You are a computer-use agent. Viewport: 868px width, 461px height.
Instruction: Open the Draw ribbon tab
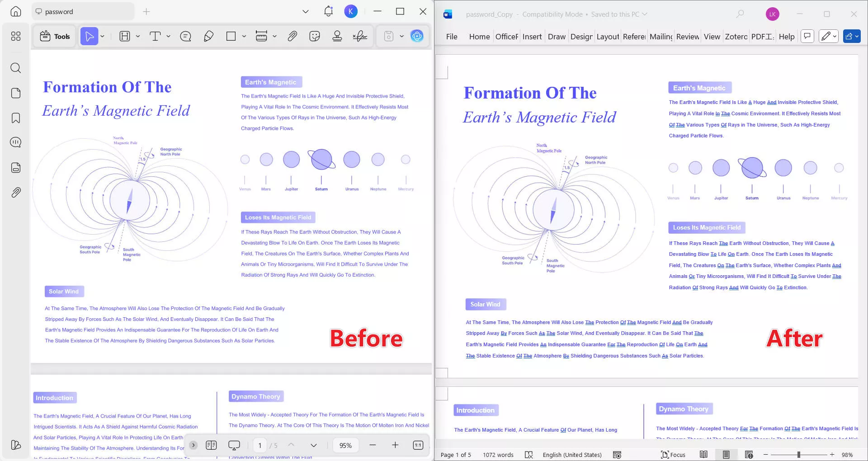coord(556,37)
